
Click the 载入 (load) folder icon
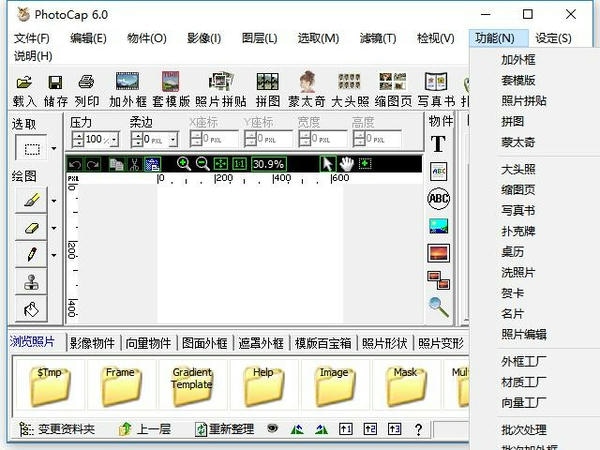coord(24,82)
